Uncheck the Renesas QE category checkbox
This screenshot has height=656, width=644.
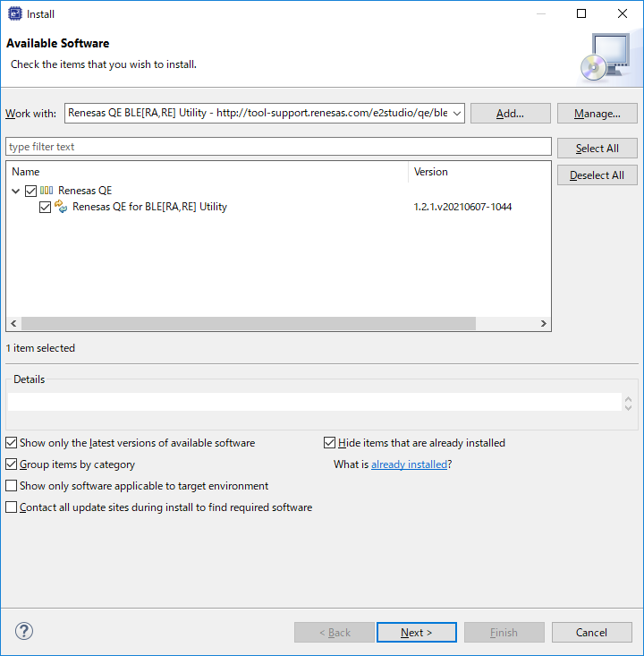pos(31,191)
